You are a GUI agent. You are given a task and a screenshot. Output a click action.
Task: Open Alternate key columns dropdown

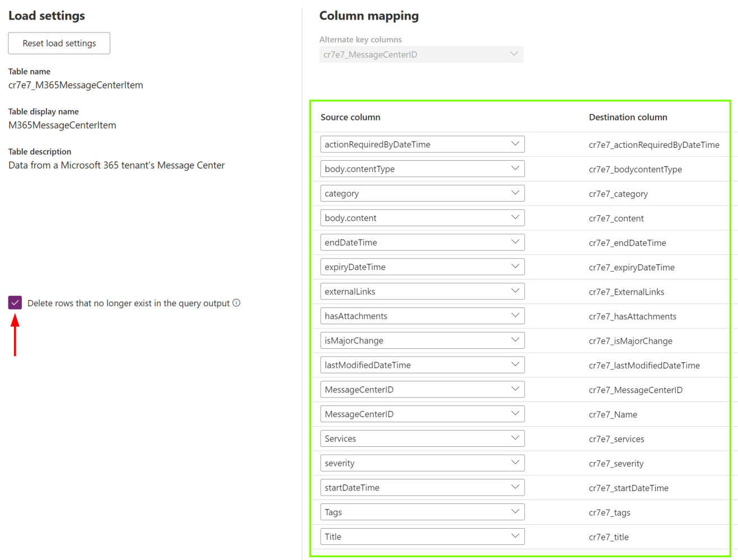coord(421,54)
